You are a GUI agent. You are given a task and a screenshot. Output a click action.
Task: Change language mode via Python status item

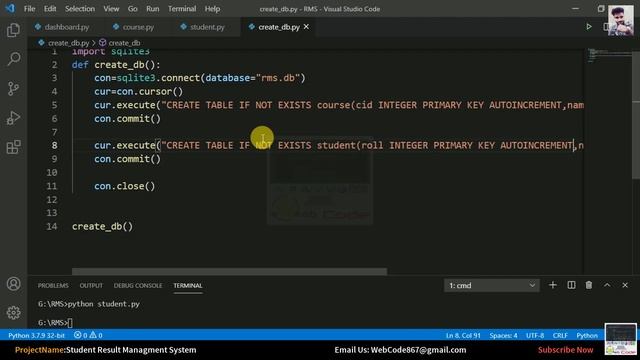(x=587, y=335)
